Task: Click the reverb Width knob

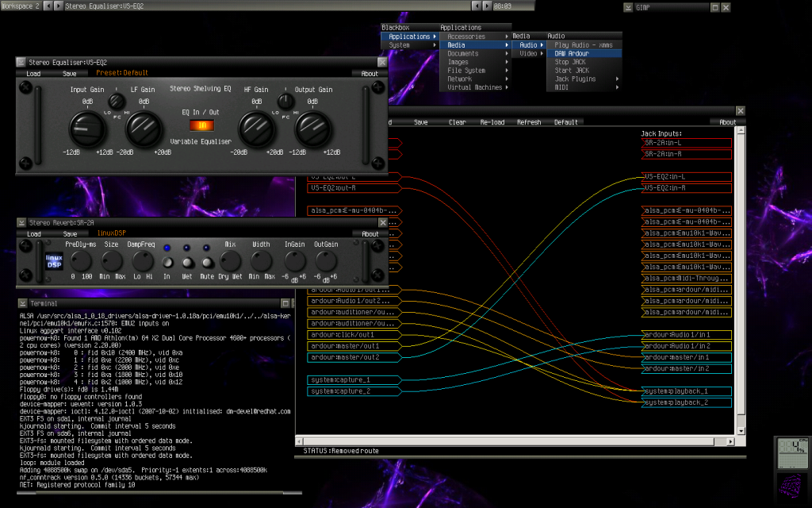Action: pos(261,260)
